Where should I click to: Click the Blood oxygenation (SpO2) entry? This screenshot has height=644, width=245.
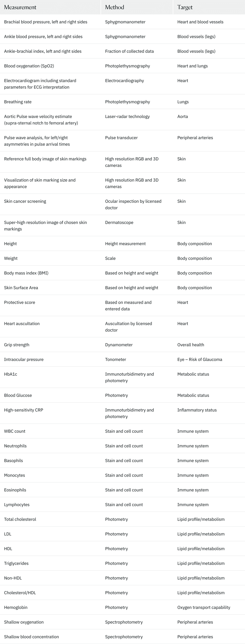pyautogui.click(x=29, y=66)
